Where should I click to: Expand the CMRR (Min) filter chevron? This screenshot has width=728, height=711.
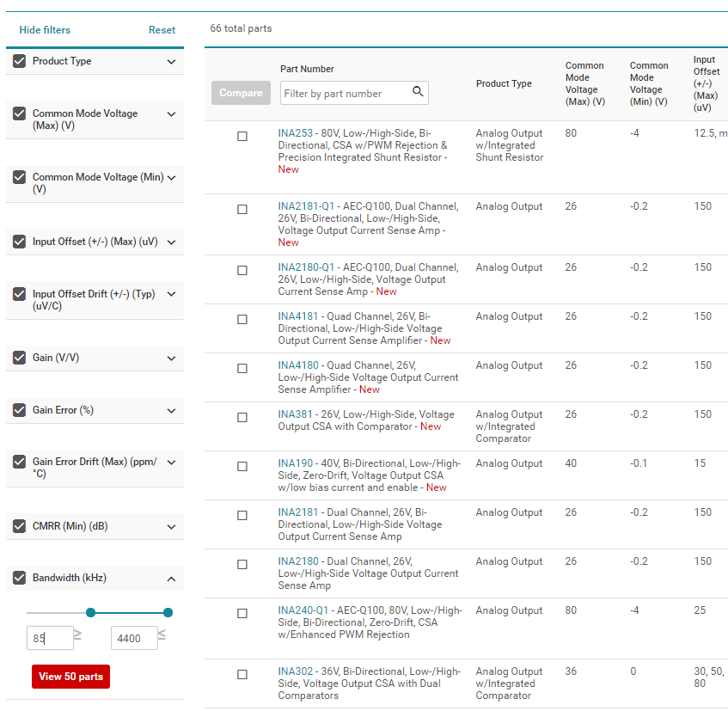click(171, 527)
